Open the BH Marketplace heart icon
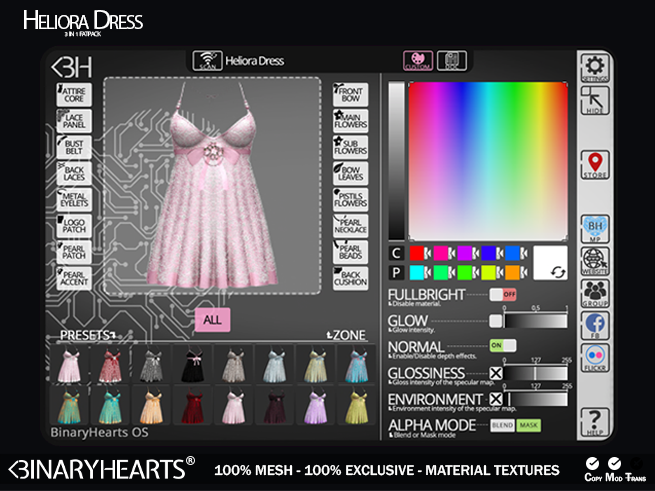Screen dimensions: 655x491 pos(595,229)
